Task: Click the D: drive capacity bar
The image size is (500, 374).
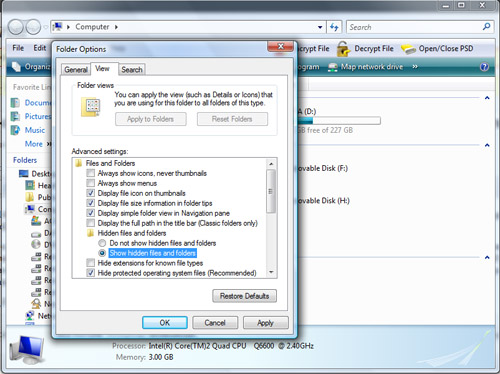Action: pyautogui.click(x=339, y=121)
